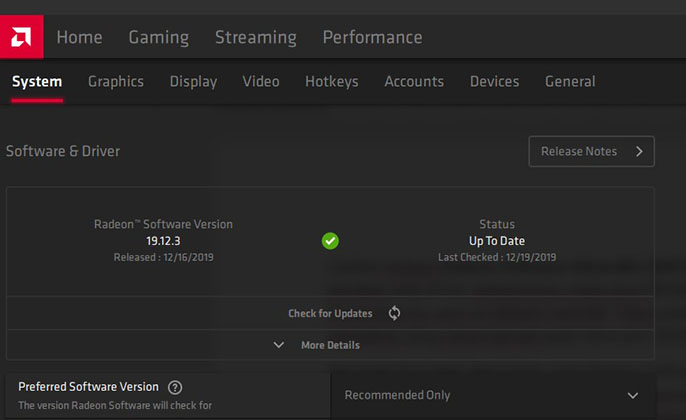Switch to Graphics settings tab
The width and height of the screenshot is (686, 420).
116,82
